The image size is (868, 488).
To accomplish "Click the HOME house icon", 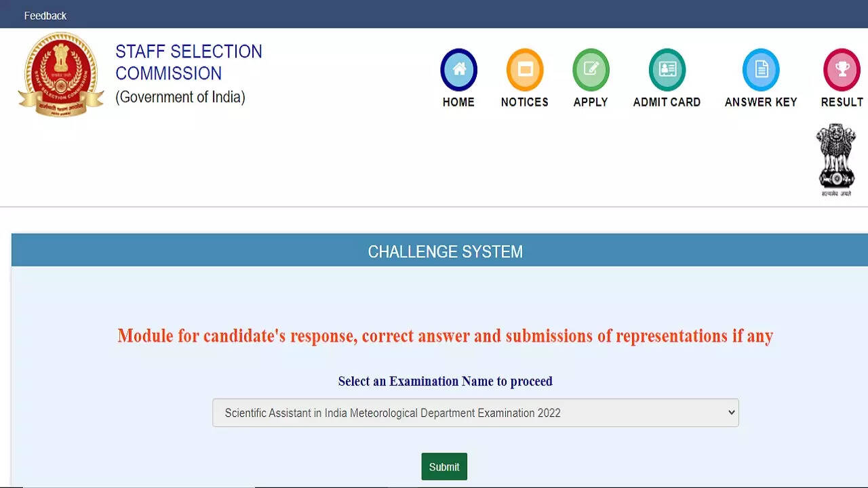I will point(459,69).
